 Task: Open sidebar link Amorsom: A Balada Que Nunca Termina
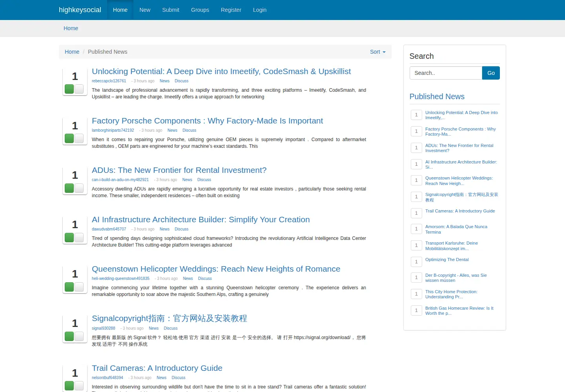click(x=456, y=229)
